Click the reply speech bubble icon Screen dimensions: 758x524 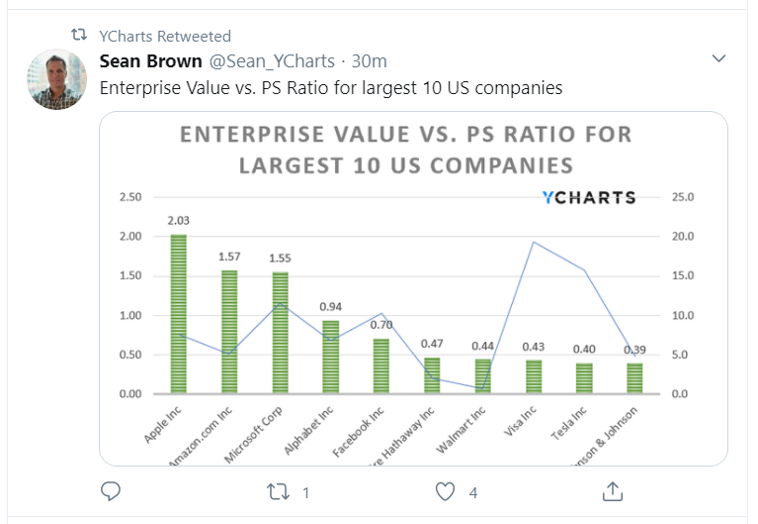tap(112, 491)
